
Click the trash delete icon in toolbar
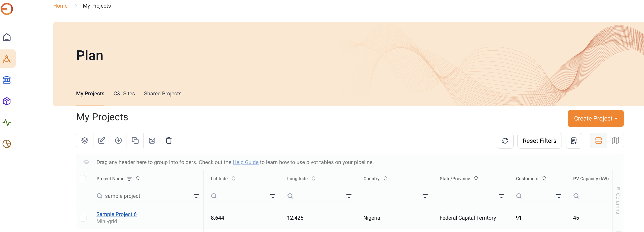tap(169, 141)
